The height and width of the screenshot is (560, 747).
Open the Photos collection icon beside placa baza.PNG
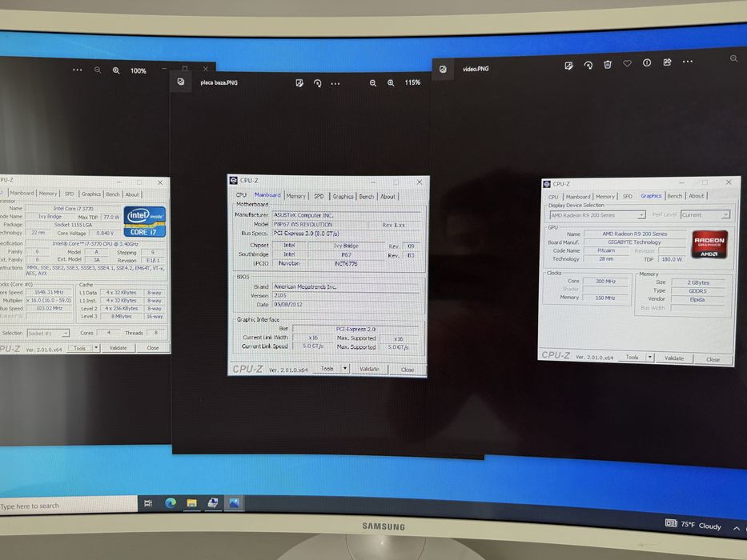181,82
